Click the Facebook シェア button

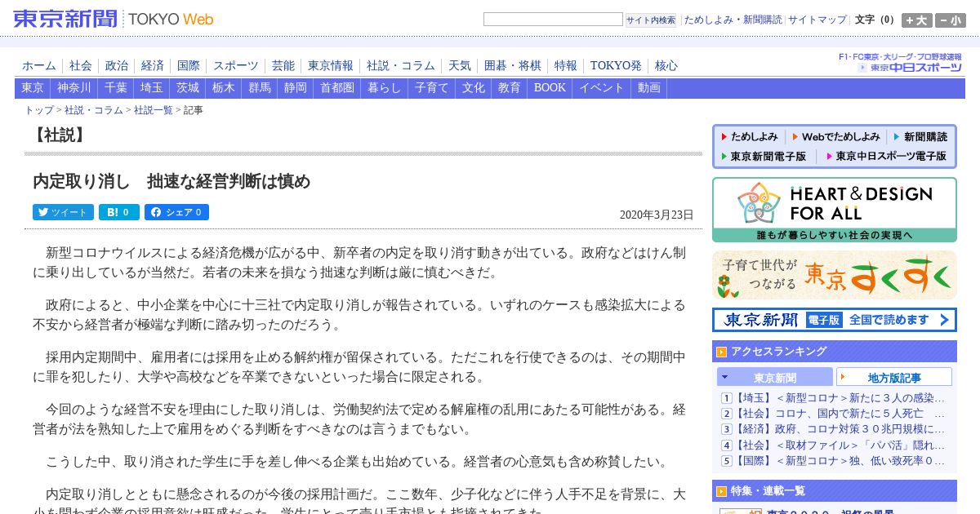pyautogui.click(x=176, y=212)
